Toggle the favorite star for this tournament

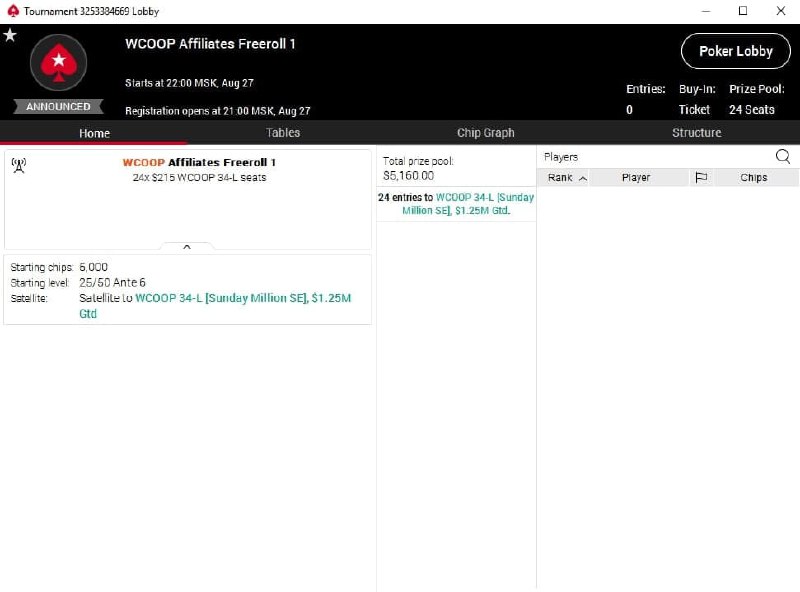[x=10, y=35]
